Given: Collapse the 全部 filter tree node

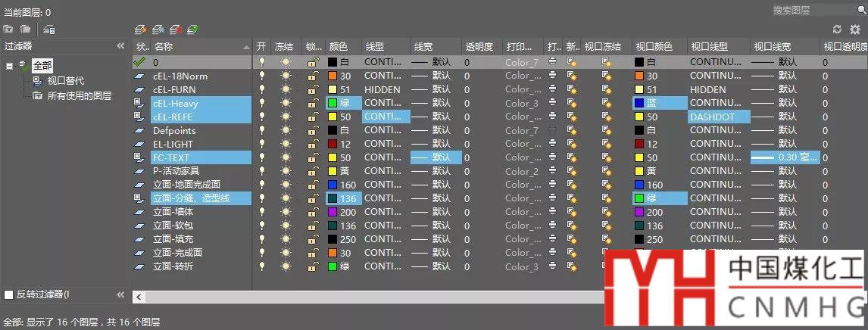Looking at the screenshot, I should click(9, 66).
